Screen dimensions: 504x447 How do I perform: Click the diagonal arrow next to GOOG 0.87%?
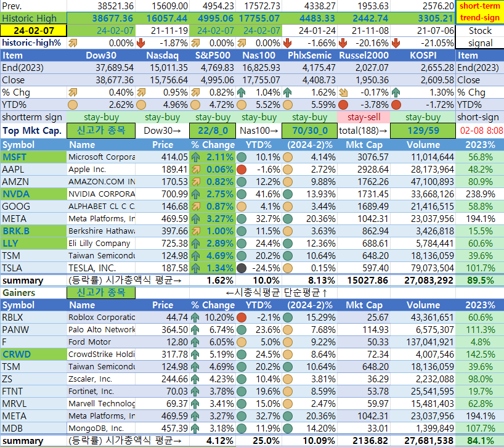coord(195,207)
